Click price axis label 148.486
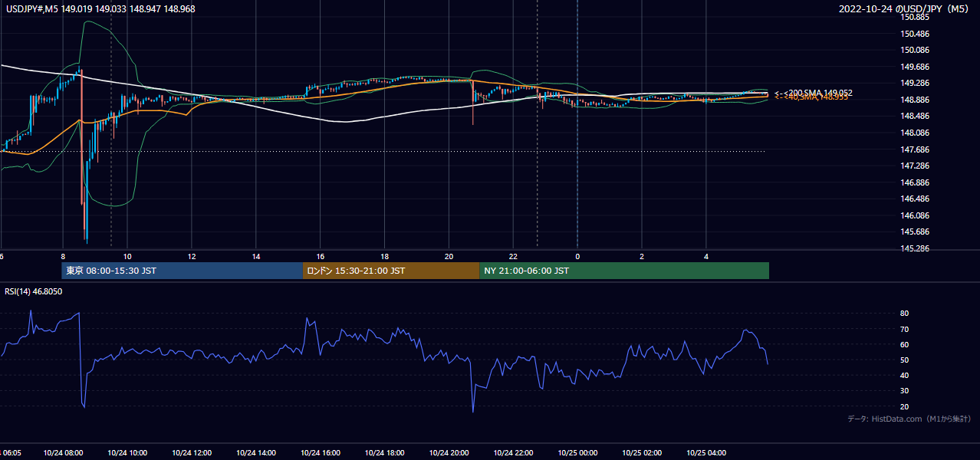 pos(916,117)
